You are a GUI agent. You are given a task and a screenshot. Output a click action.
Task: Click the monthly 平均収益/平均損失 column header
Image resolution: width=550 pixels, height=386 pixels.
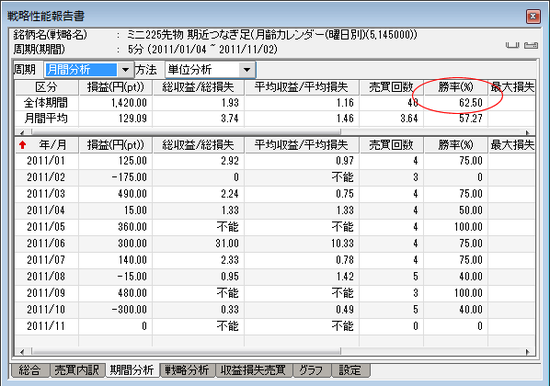pyautogui.click(x=302, y=145)
